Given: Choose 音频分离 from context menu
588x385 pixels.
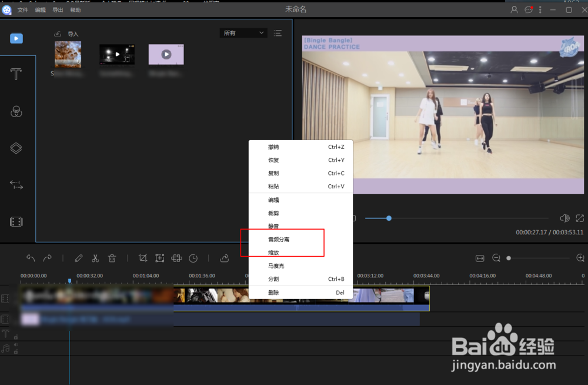Looking at the screenshot, I should pos(300,239).
